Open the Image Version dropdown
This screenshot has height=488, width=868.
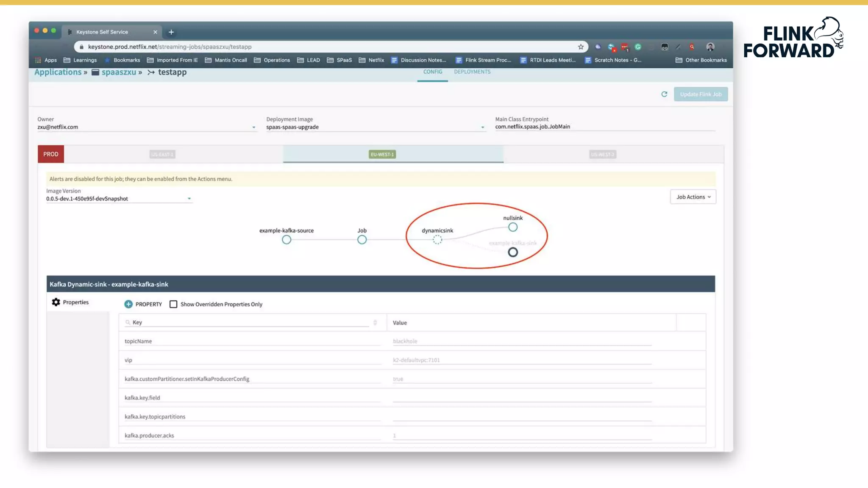189,199
